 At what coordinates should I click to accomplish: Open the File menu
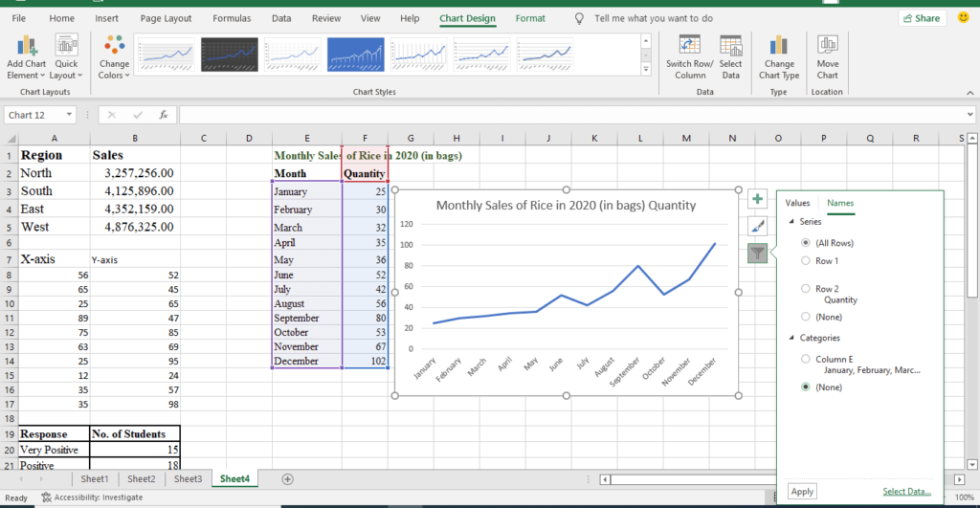[19, 18]
